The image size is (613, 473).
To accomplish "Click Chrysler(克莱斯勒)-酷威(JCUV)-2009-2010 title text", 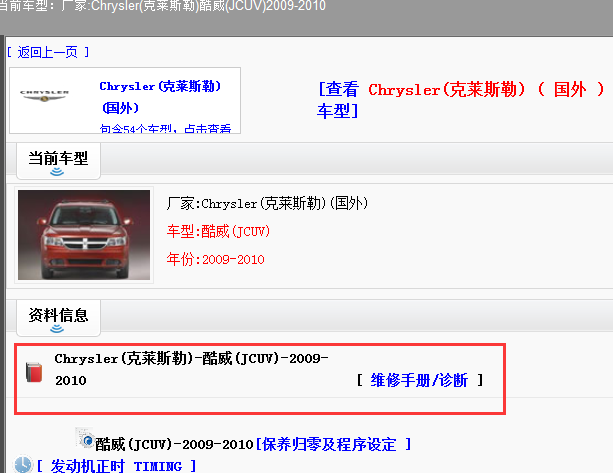I will (x=191, y=369).
